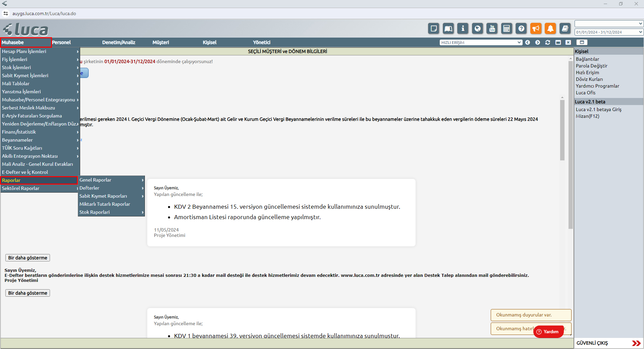Click the X close-tab icon in navigation bar
This screenshot has height=349, width=644.
click(x=568, y=42)
